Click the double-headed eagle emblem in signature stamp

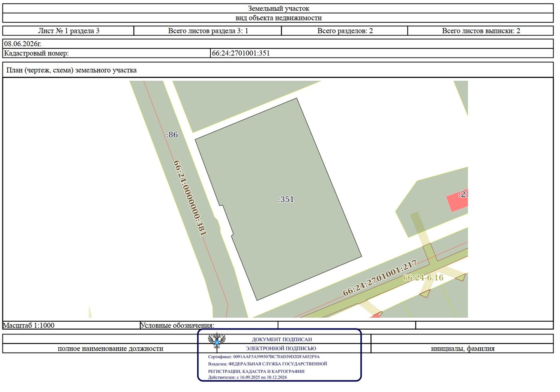pos(217,341)
